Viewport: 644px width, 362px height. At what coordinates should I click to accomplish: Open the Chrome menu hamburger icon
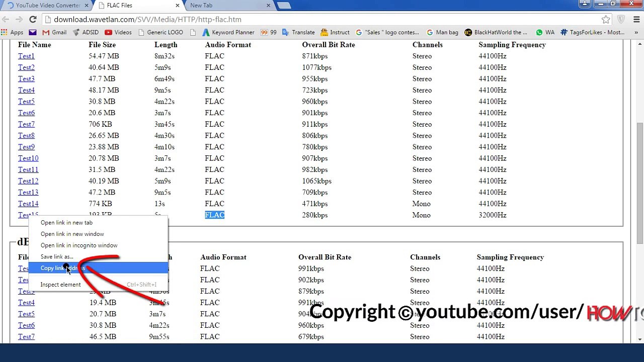(x=636, y=20)
